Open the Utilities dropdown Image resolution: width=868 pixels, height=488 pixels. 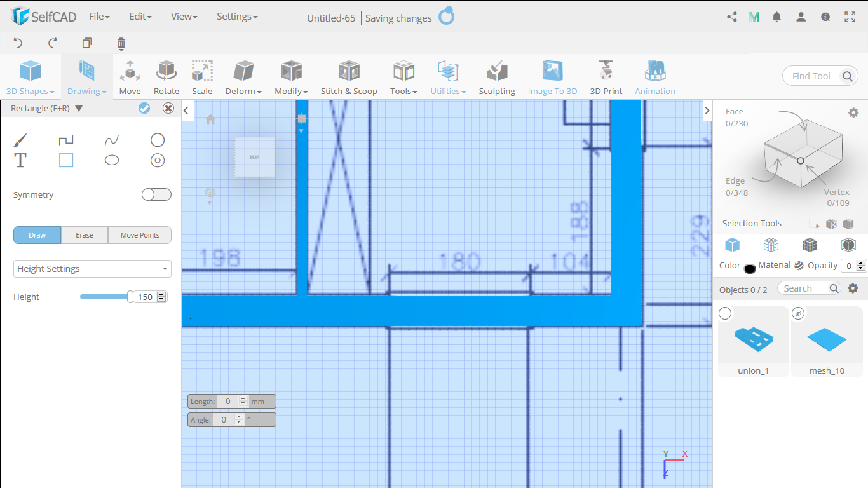(448, 78)
